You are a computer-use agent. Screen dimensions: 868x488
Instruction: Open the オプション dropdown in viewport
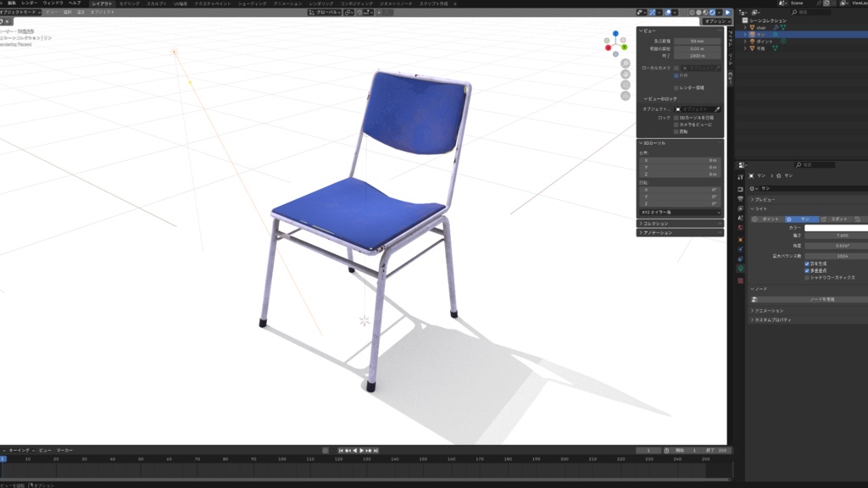pos(717,21)
